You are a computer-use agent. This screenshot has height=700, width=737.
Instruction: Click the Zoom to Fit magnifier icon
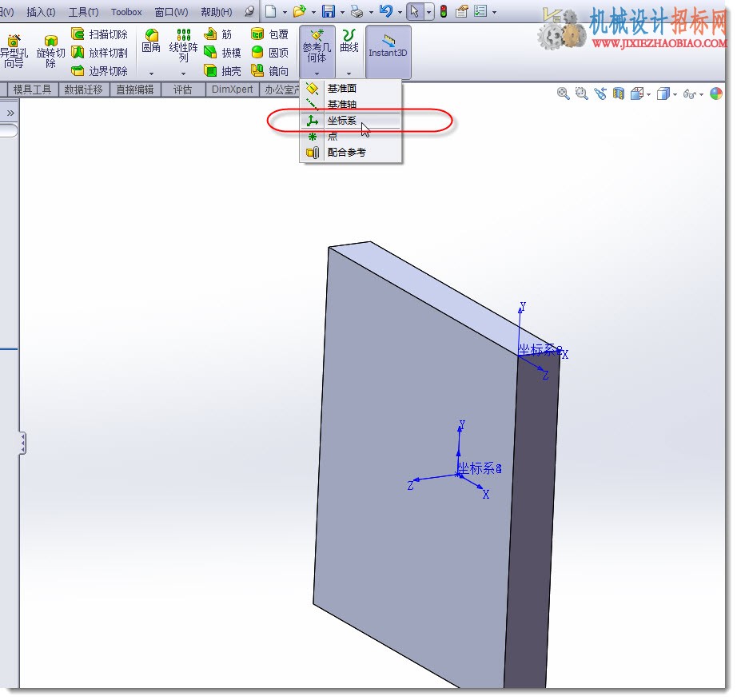563,93
